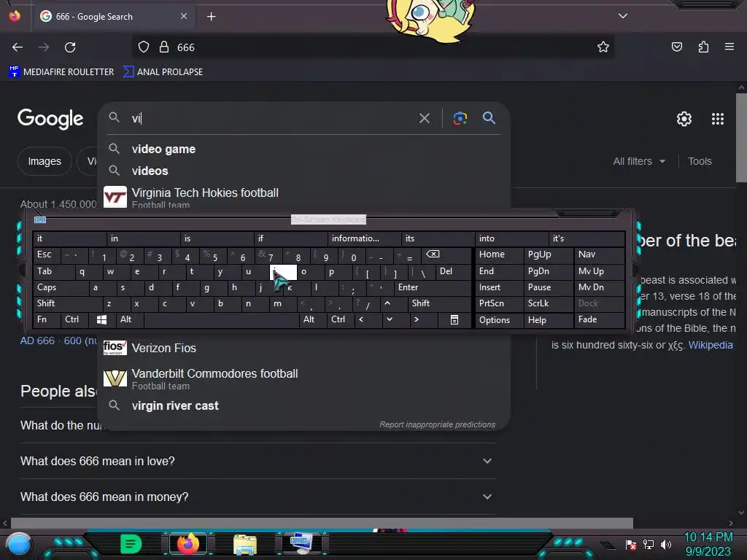Open the Google apps grid icon
The height and width of the screenshot is (560, 747).
718,119
